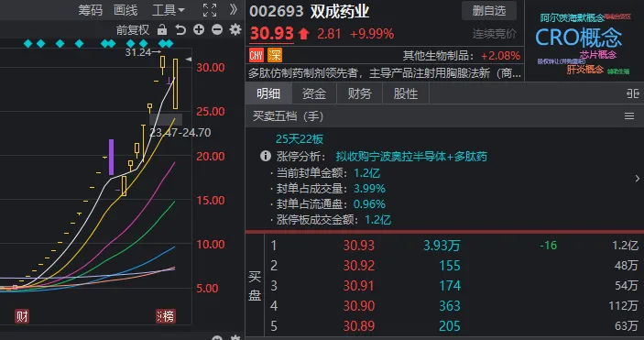Expand limit-up analysis with right chevron
The image size is (644, 340).
(x=637, y=179)
